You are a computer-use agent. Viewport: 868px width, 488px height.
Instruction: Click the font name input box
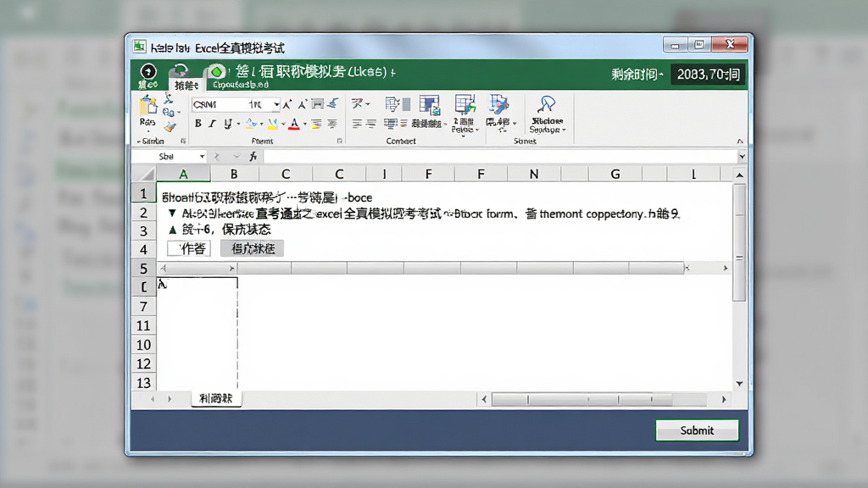coord(220,104)
